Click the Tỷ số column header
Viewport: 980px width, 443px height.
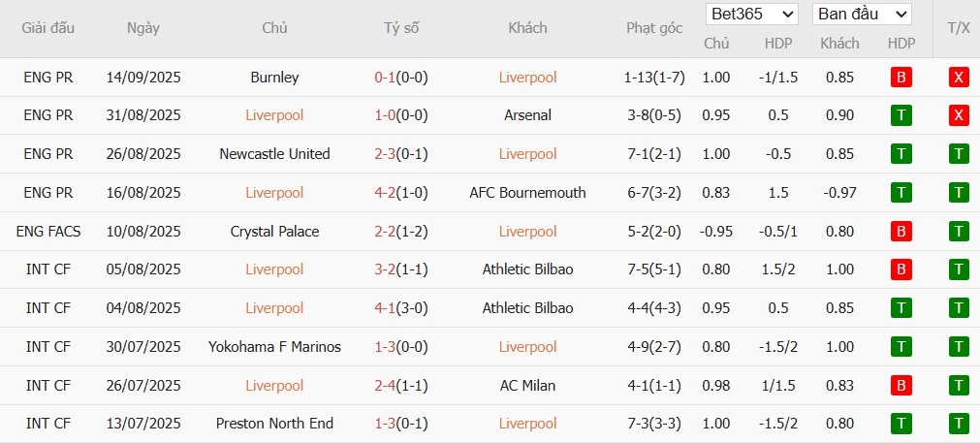[401, 28]
